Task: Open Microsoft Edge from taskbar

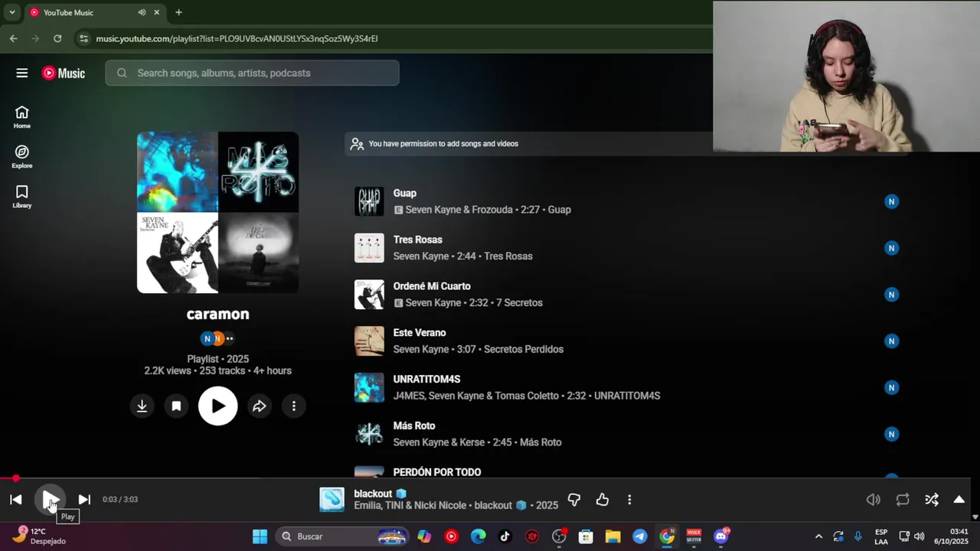Action: click(478, 536)
